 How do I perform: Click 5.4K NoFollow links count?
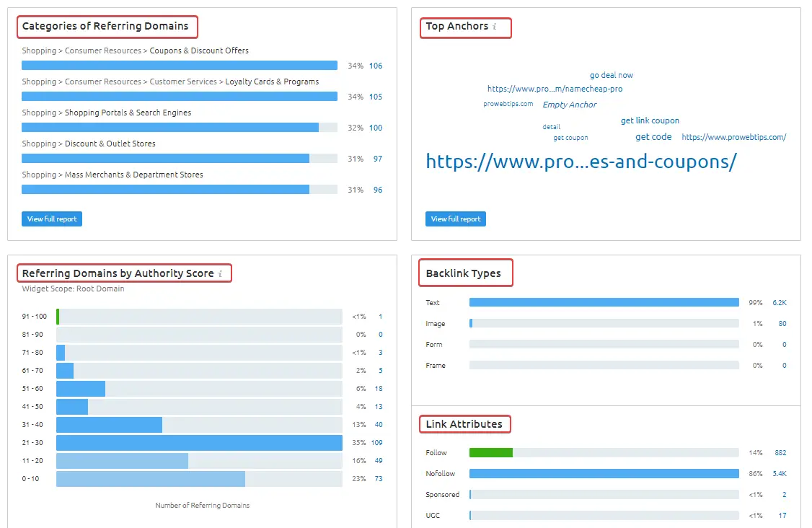click(781, 473)
